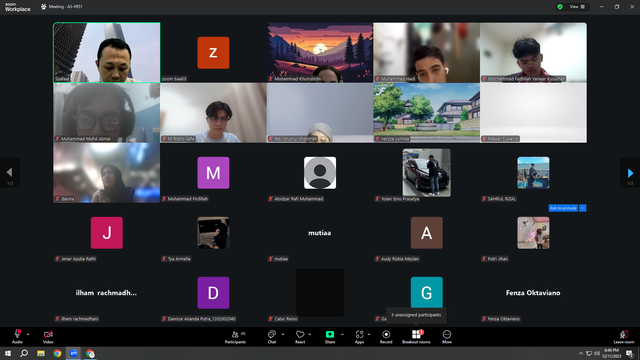Select the davina video tile
Image resolution: width=640 pixels, height=360 pixels.
tap(107, 173)
